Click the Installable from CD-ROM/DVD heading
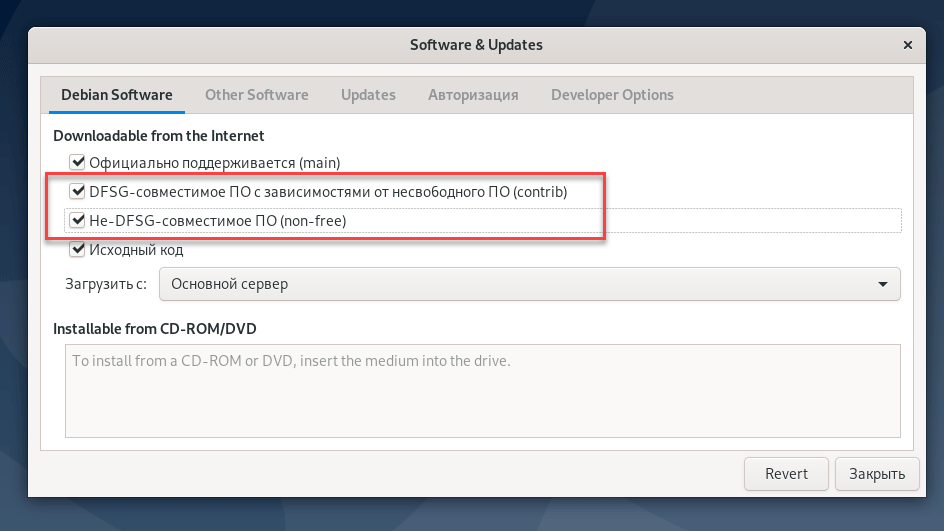 pyautogui.click(x=155, y=328)
